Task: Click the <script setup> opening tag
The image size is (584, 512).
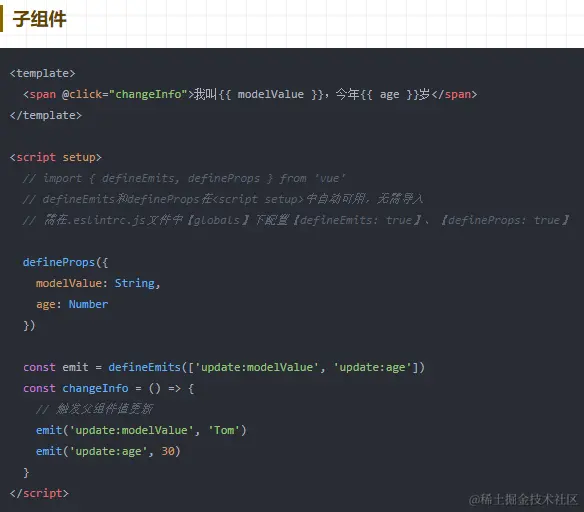Action: [x=55, y=157]
